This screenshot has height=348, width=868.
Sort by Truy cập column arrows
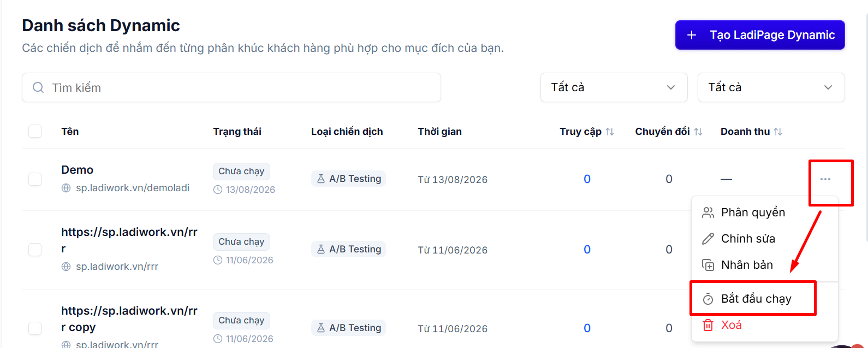[x=610, y=132]
